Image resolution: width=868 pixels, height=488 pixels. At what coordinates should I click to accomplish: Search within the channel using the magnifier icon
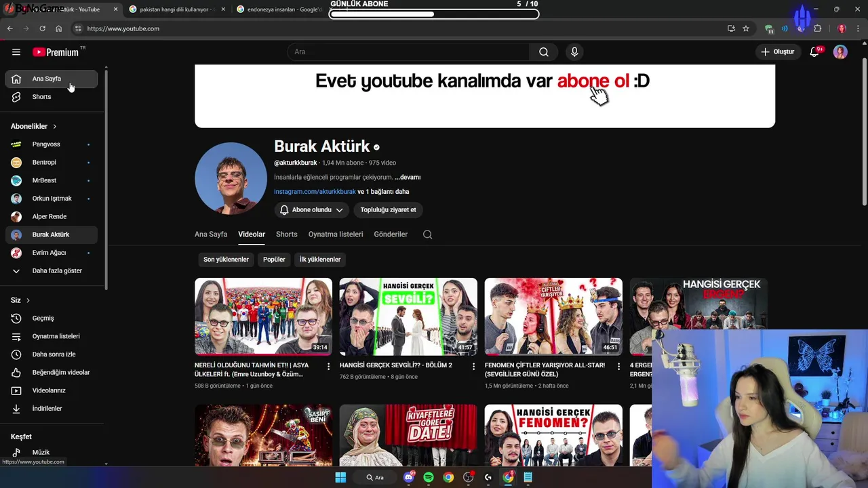427,235
